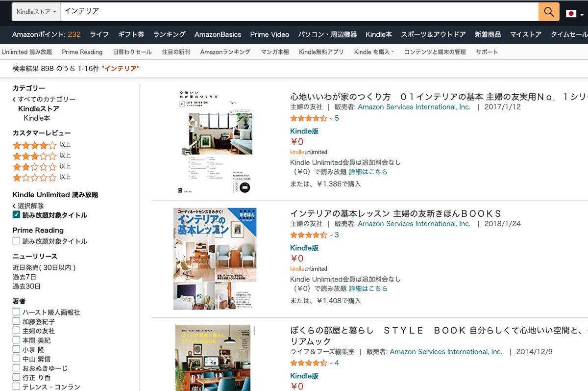The height and width of the screenshot is (391, 588).
Task: Check the 本間 美紀 author checkbox
Action: (x=16, y=340)
